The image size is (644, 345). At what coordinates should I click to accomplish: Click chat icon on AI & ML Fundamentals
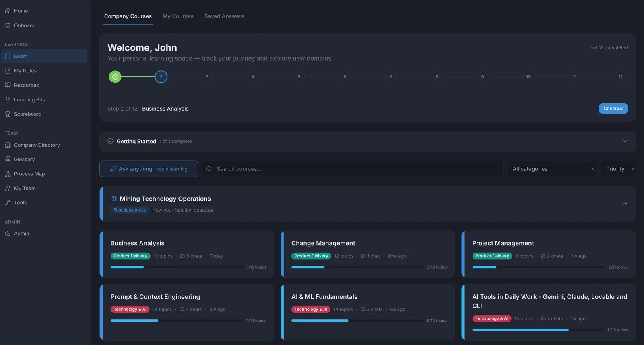point(363,310)
